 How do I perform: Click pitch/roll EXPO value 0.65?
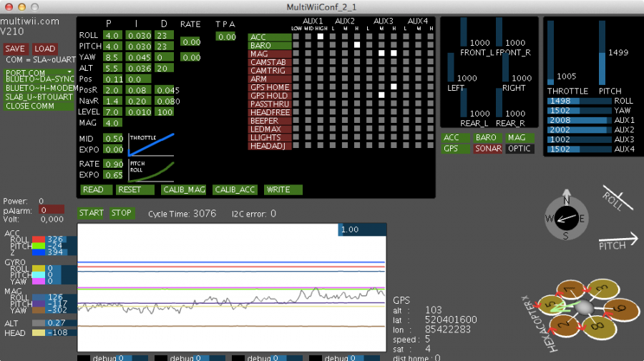tap(113, 174)
